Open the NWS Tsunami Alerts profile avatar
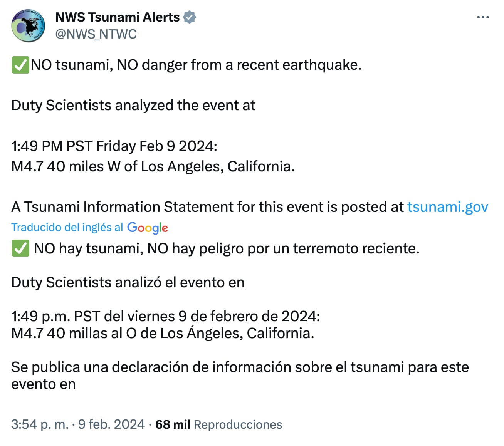 click(29, 26)
